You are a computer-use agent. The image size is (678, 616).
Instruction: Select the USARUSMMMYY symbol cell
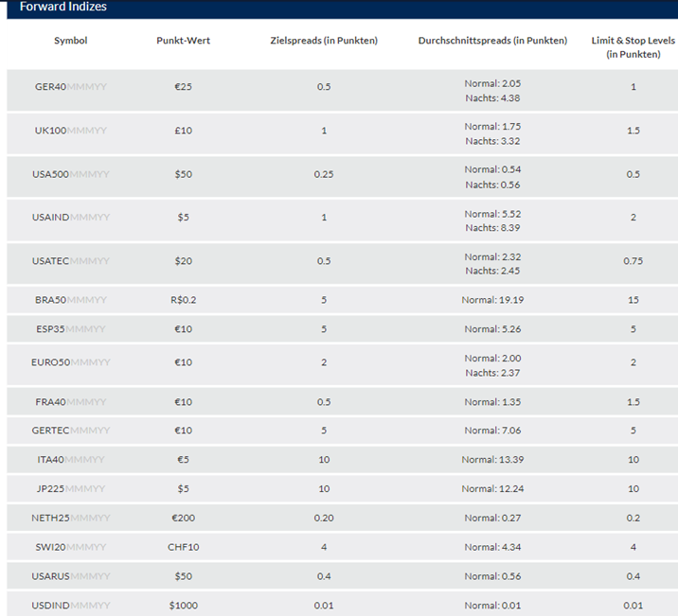(70, 576)
